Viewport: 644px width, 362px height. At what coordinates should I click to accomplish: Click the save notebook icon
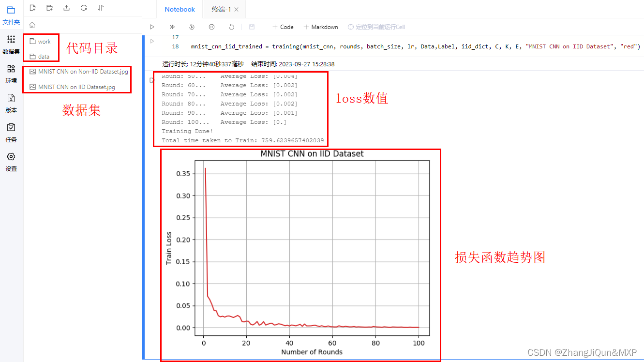click(252, 27)
